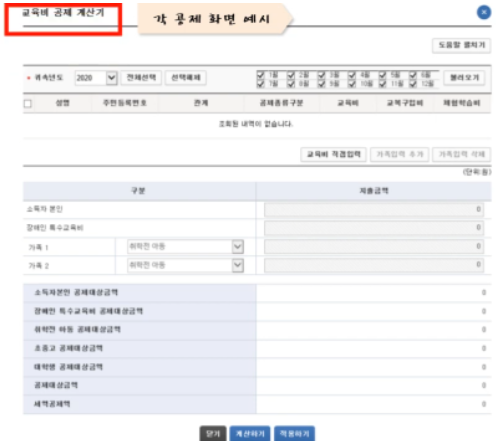Screen dimensions: 496x441
Task: Toggle the 1월 checkbox
Action: pos(261,75)
